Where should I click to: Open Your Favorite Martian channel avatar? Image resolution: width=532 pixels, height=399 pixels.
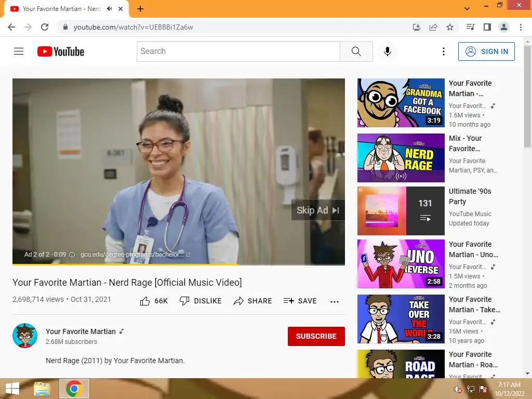point(25,336)
